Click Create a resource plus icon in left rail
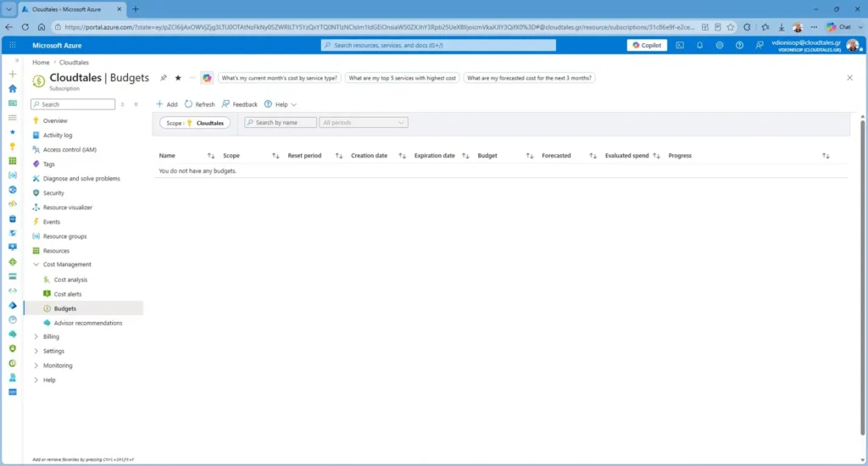 click(12, 75)
